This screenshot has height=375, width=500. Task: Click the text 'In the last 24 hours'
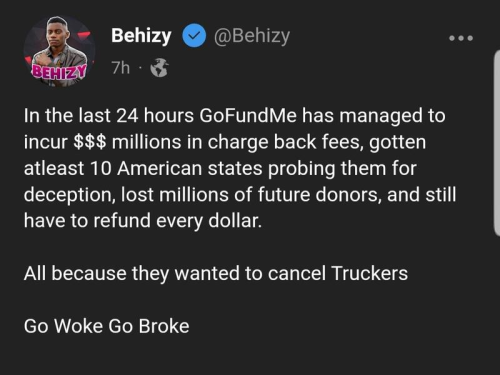pyautogui.click(x=109, y=116)
